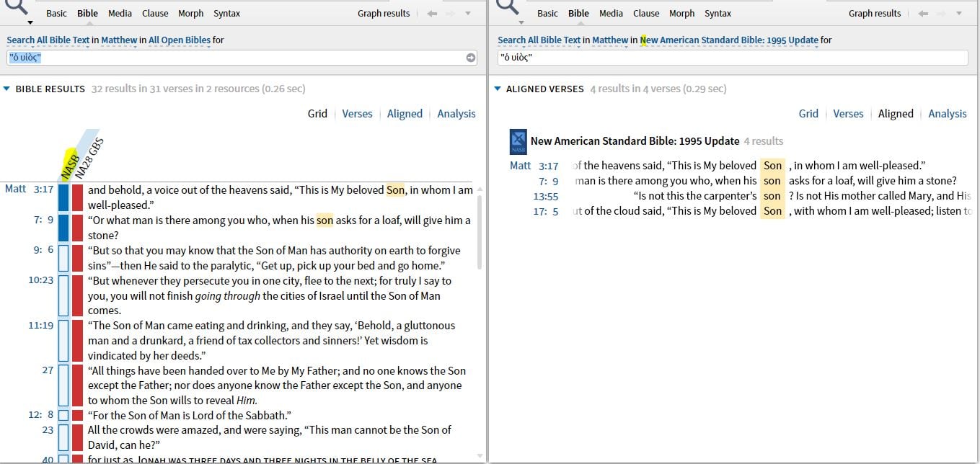The width and height of the screenshot is (980, 464).
Task: Open '17: 5' reference in Aligned Verses list
Action: [546, 211]
